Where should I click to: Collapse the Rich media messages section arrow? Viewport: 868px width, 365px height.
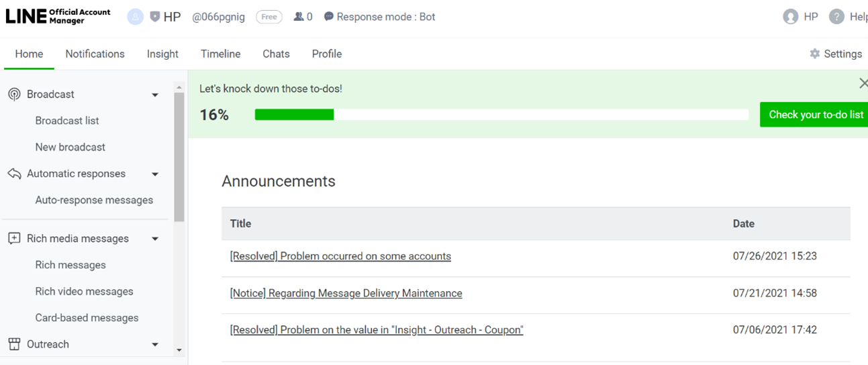(155, 239)
